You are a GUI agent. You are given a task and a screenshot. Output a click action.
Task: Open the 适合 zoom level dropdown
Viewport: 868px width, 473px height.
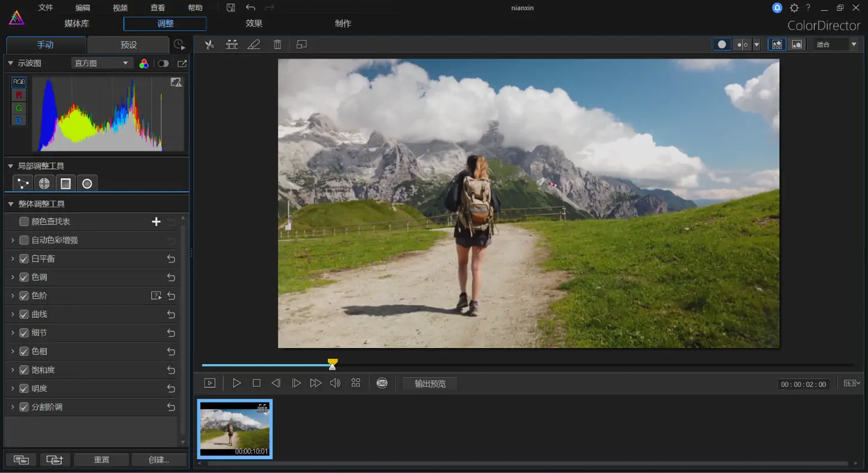pos(836,44)
